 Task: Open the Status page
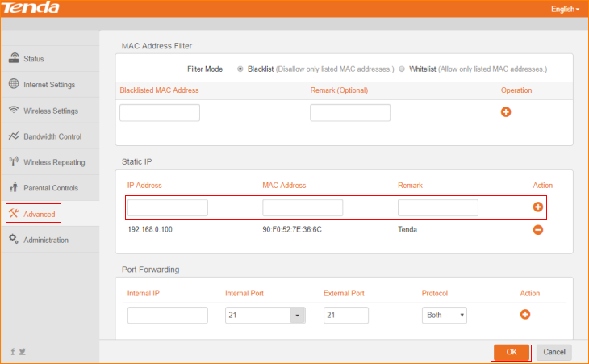click(34, 59)
